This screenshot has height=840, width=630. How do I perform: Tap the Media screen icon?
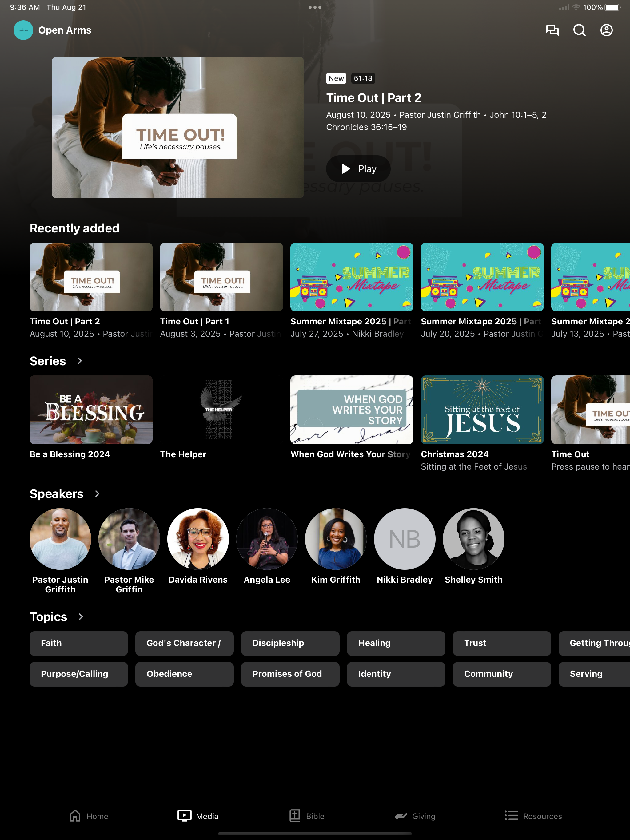pyautogui.click(x=184, y=816)
